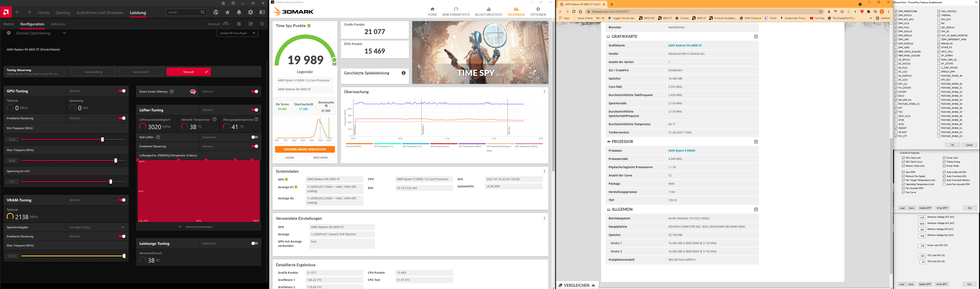
Task: Click the AMD logo in Radeon Software
Action: pyautogui.click(x=6, y=12)
